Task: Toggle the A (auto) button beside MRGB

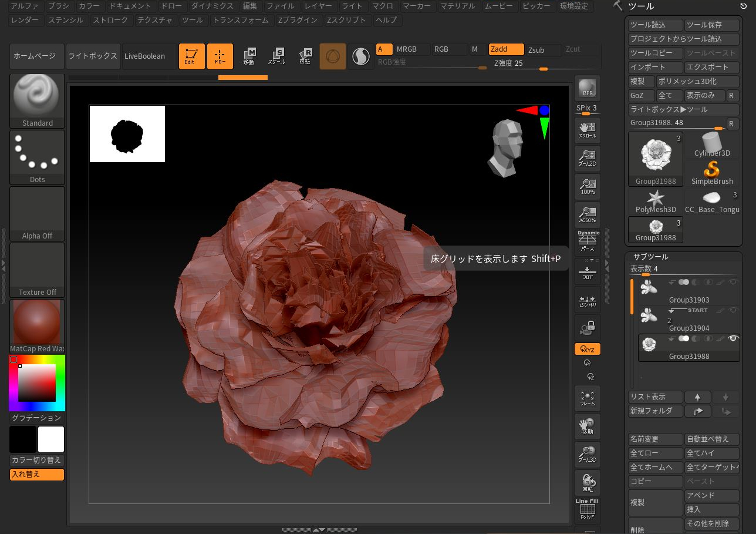Action: pos(384,49)
